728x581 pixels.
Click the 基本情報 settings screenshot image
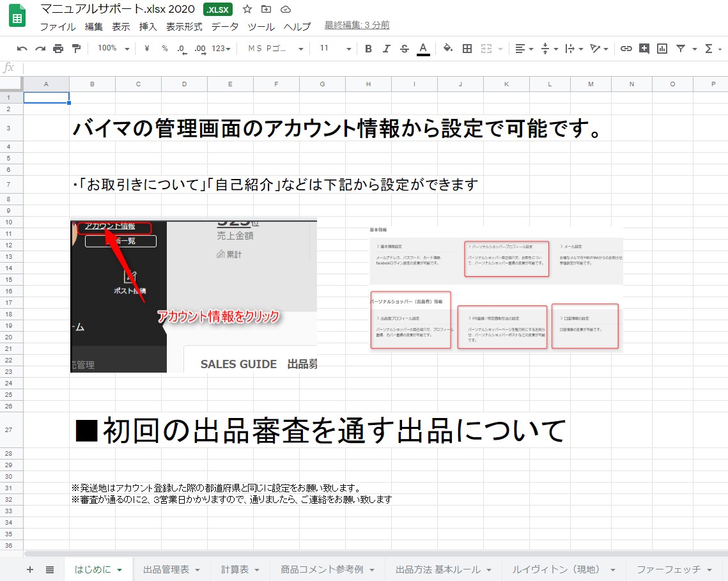pyautogui.click(x=496, y=288)
